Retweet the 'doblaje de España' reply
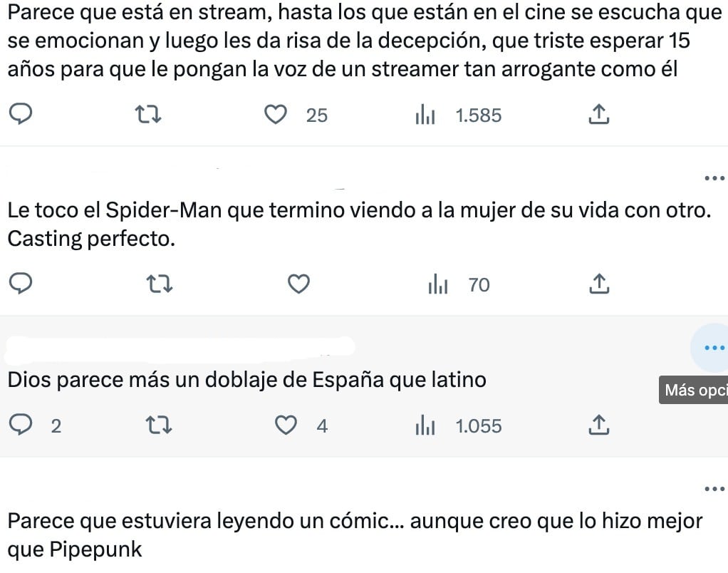Image resolution: width=728 pixels, height=573 pixels. (x=160, y=425)
